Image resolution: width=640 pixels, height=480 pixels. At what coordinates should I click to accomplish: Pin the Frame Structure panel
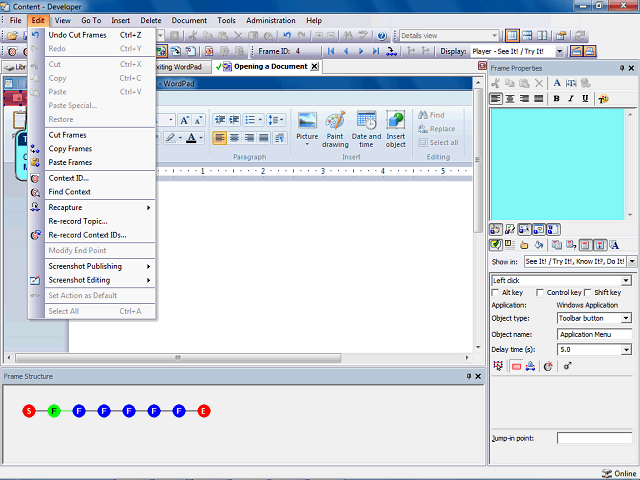point(469,376)
